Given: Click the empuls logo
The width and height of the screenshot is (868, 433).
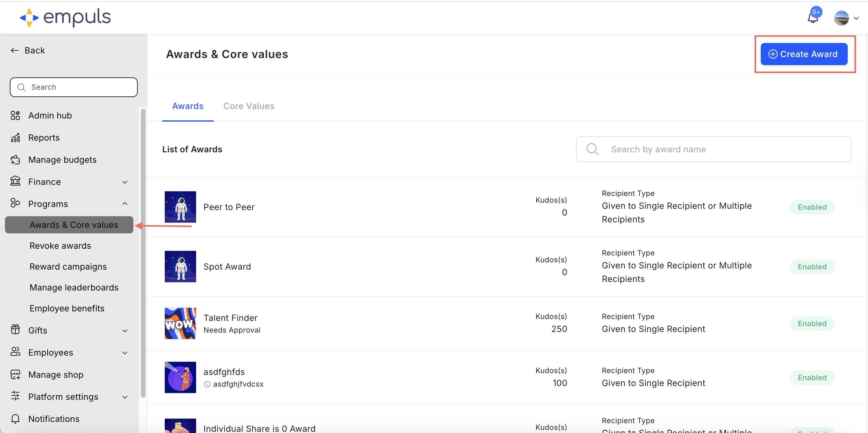Looking at the screenshot, I should click(65, 17).
